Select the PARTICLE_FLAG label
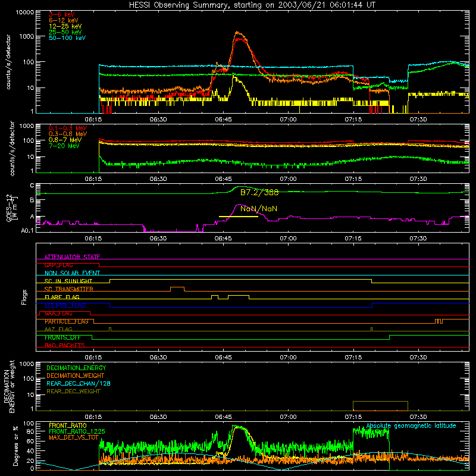Image resolution: width=476 pixels, height=476 pixels. pos(67,321)
